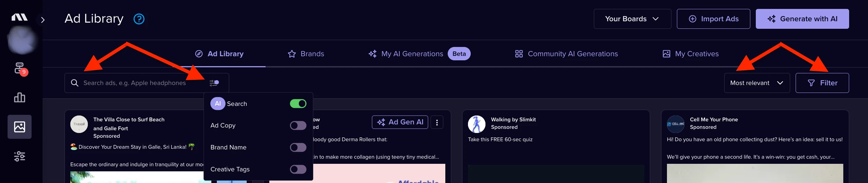Enable the Creative Tags toggle
The image size is (868, 183).
click(298, 169)
